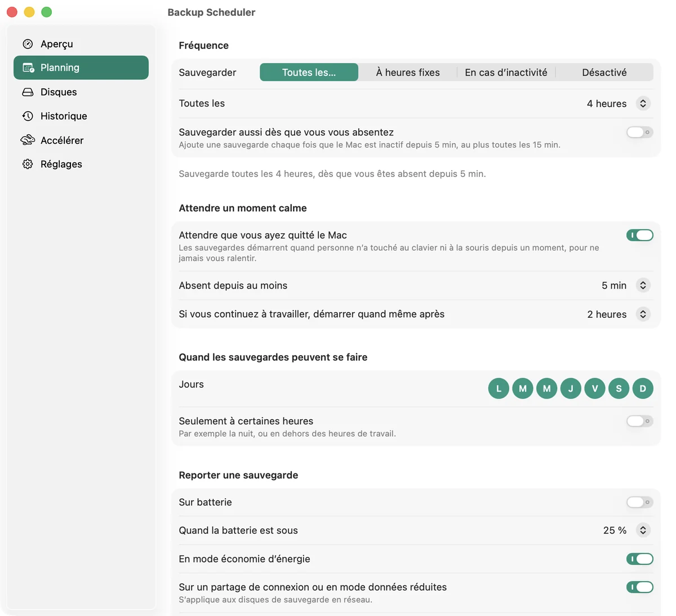Click summary text "Sauvegarde toutes les 4 heures…"
Screen dimensions: 676x616
pos(332,174)
